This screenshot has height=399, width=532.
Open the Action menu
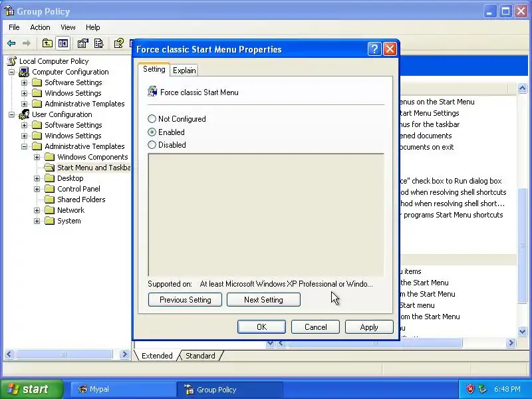pyautogui.click(x=40, y=27)
